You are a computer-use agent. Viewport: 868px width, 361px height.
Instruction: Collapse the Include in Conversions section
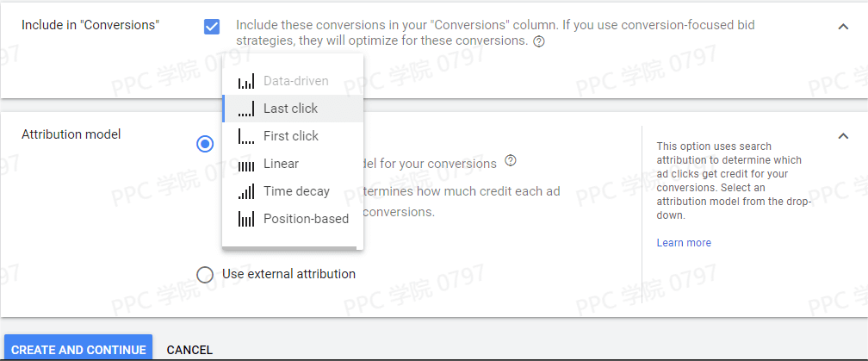pyautogui.click(x=843, y=26)
